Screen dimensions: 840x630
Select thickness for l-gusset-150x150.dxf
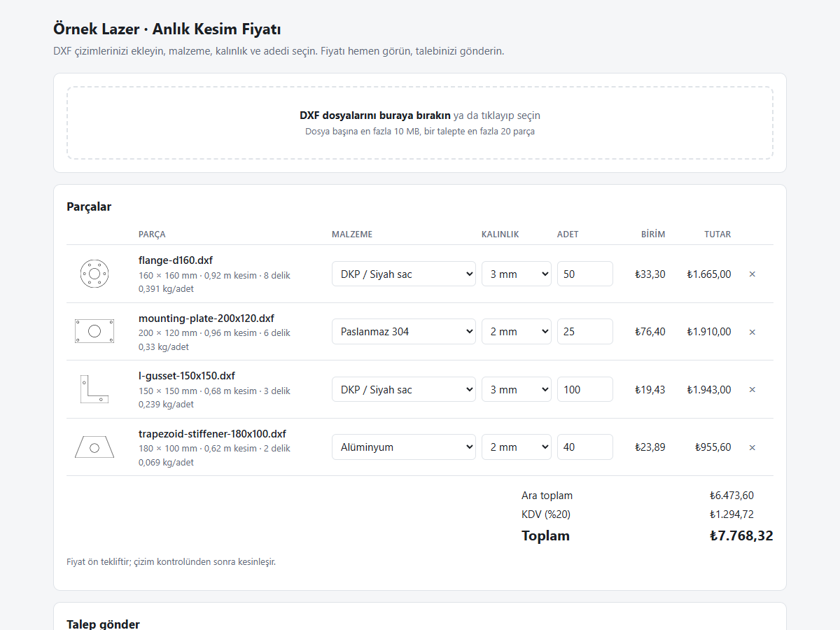pyautogui.click(x=517, y=389)
